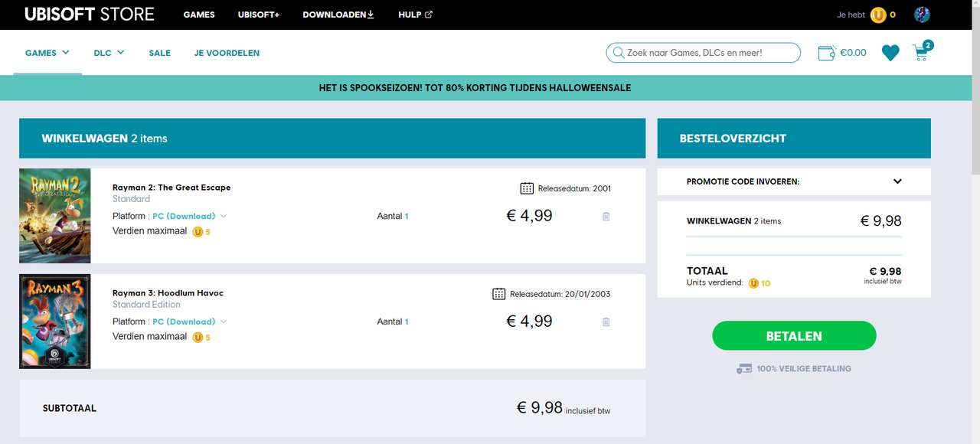Click the coin icon beside Units verdiend
This screenshot has height=444, width=980.
pyautogui.click(x=753, y=282)
